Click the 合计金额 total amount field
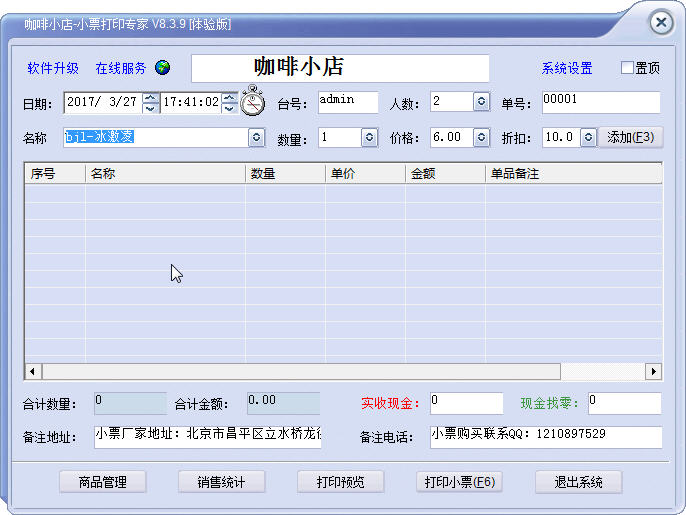686x515 pixels. [284, 403]
